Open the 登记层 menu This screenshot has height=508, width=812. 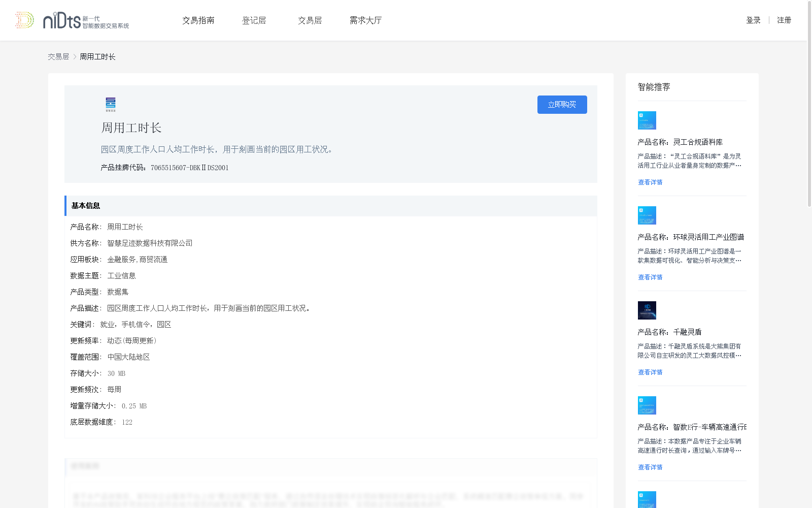click(x=254, y=20)
